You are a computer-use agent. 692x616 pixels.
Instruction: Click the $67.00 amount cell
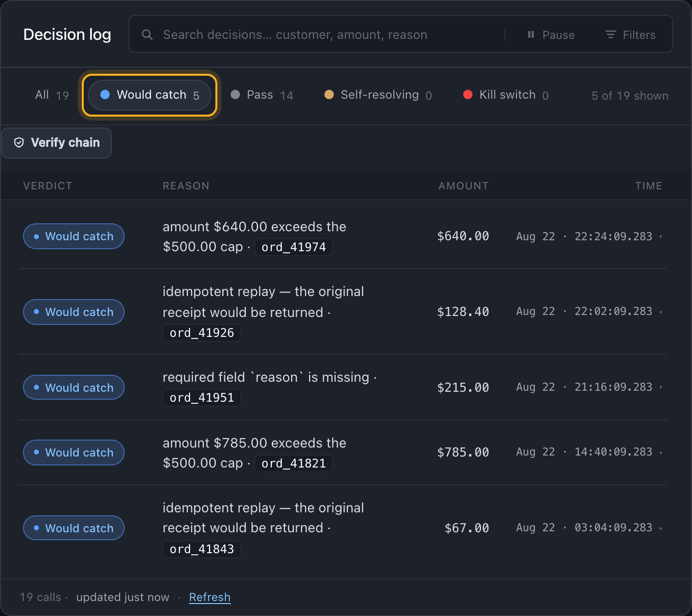click(x=467, y=528)
